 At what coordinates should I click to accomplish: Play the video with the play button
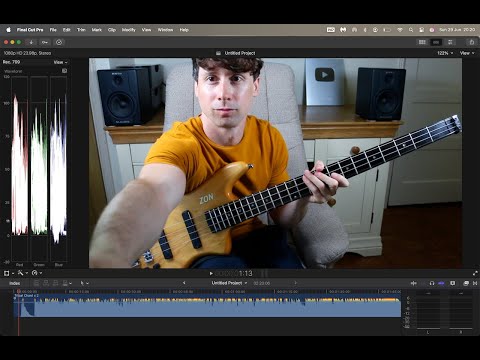pyautogui.click(x=211, y=274)
